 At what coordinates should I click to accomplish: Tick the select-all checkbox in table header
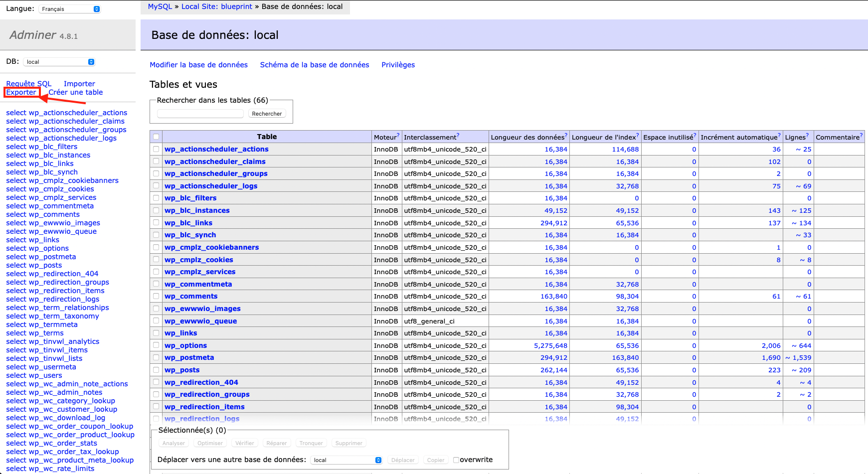(x=156, y=137)
